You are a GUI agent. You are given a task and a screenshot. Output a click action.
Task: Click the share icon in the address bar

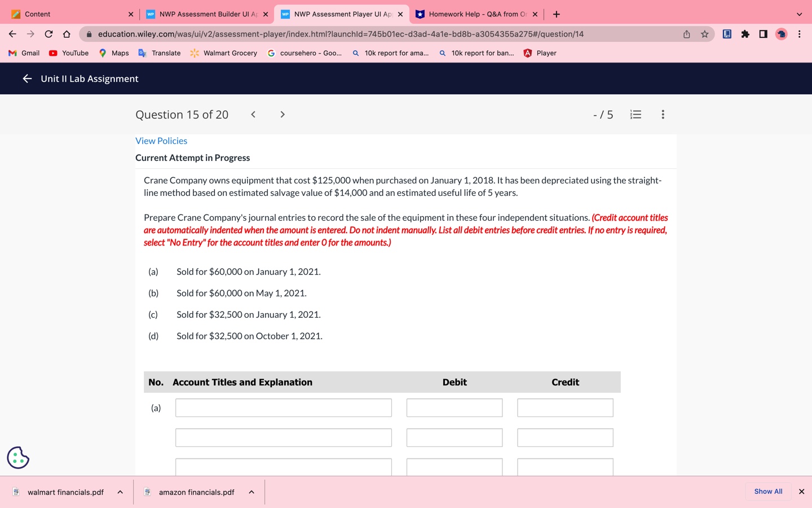coord(686,34)
